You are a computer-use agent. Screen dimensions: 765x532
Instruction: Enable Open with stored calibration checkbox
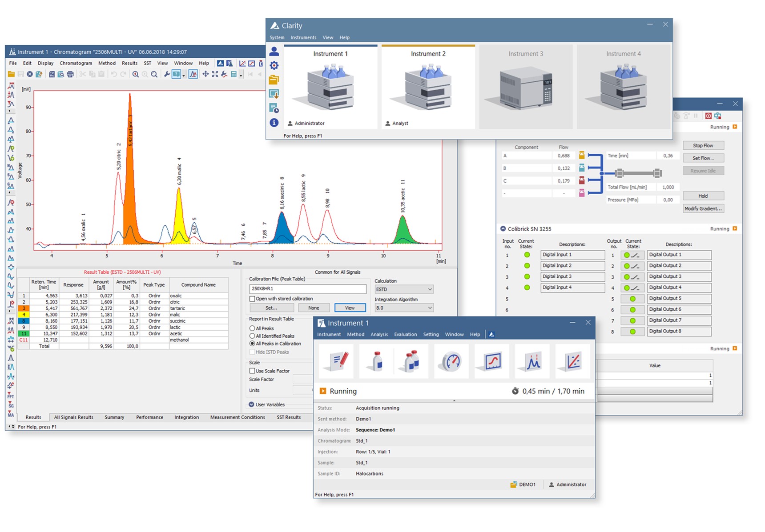tap(252, 299)
